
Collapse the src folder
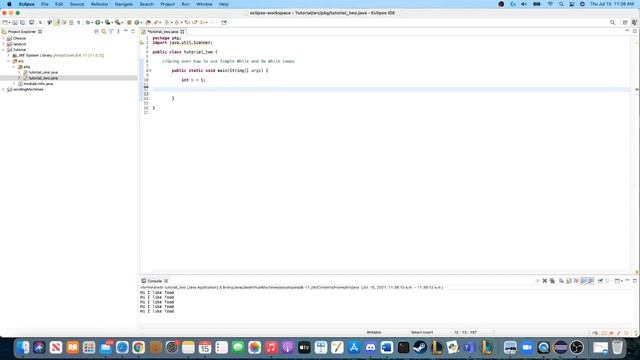click(x=9, y=61)
